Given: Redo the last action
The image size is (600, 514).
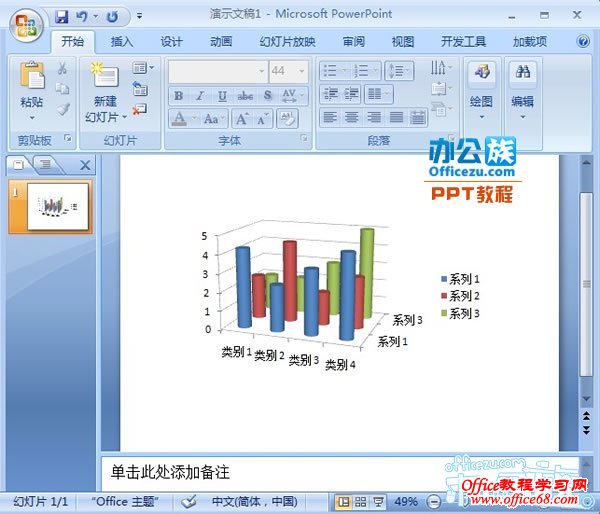Looking at the screenshot, I should (112, 16).
